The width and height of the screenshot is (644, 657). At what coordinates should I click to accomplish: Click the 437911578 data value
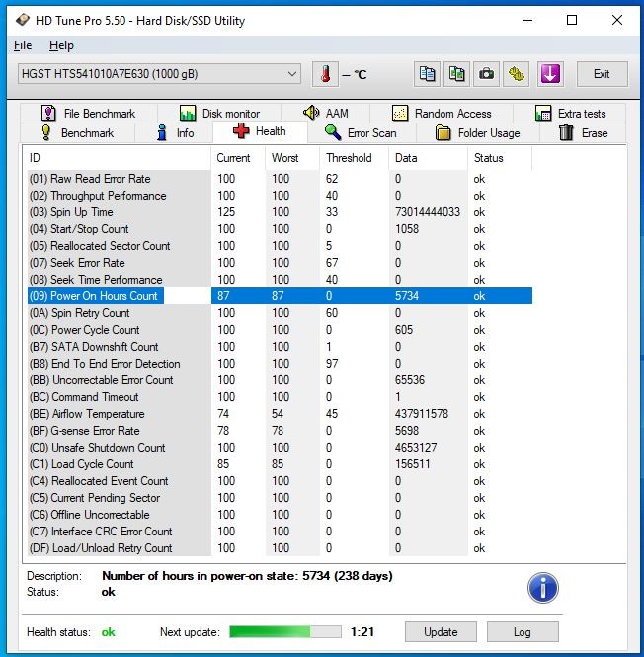[x=421, y=414]
